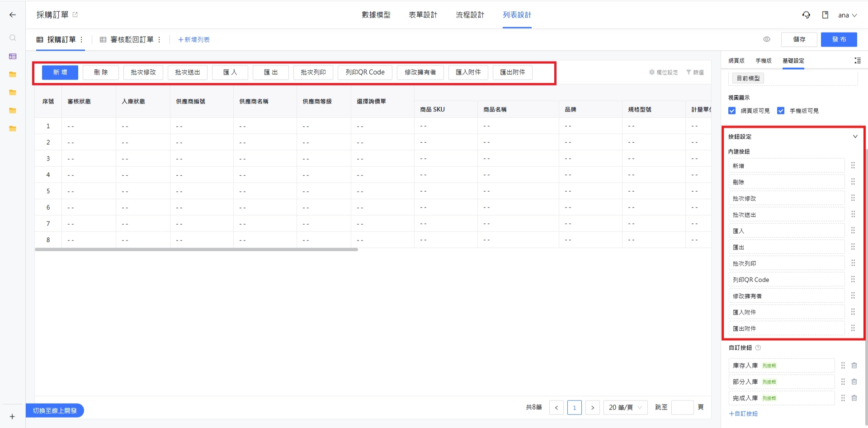Toggle 網頁版可見 checkbox
868x428 pixels.
click(732, 111)
